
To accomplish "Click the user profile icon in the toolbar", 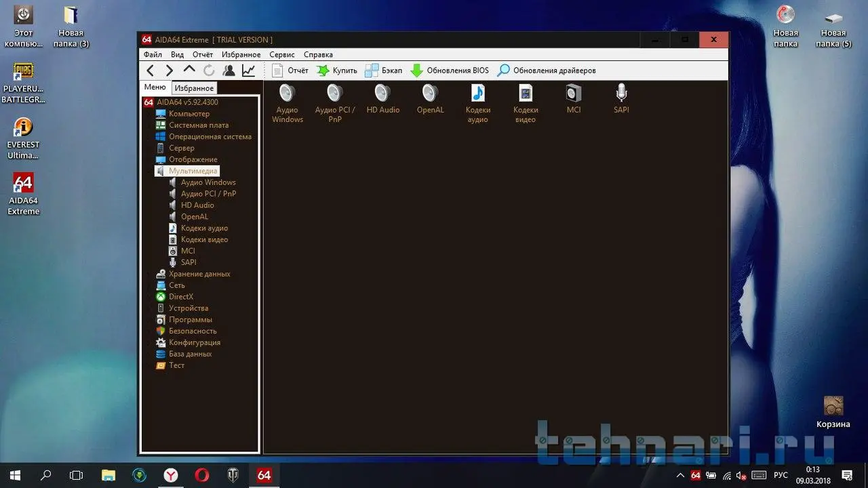I will [x=229, y=70].
